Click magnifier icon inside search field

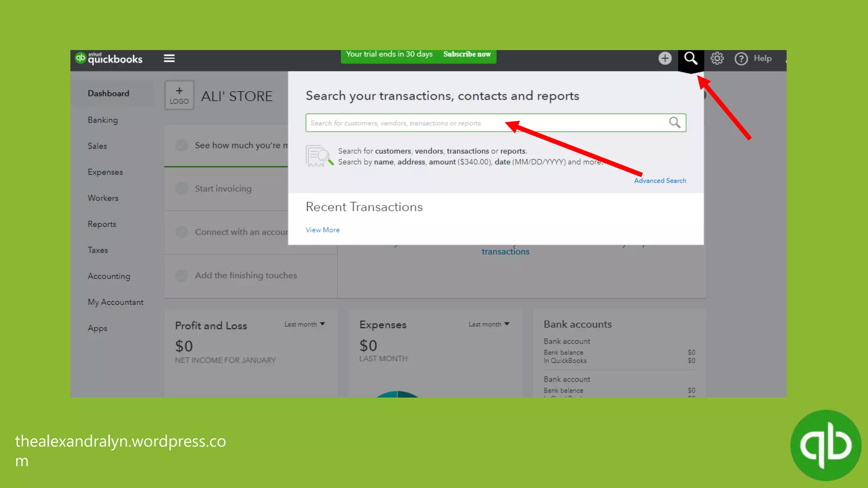tap(674, 123)
